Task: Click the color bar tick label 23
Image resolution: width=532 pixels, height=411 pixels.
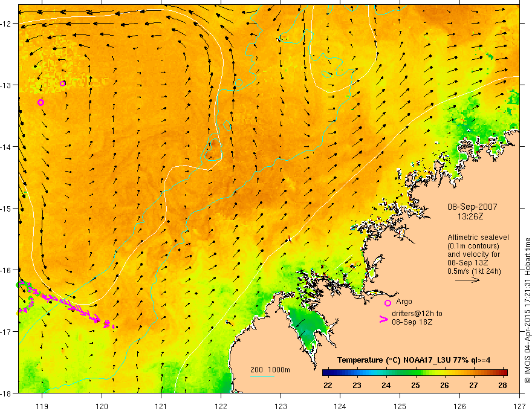Action: (357, 385)
